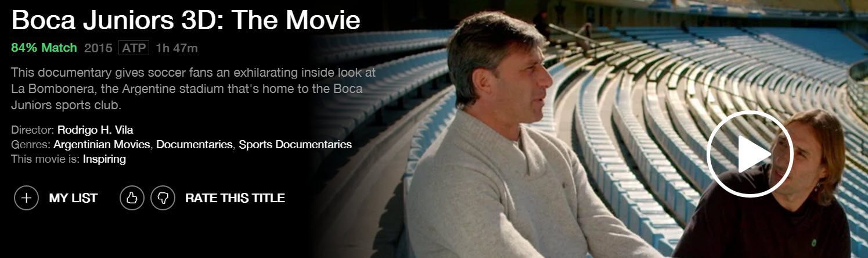868x258 pixels.
Task: Click the 84% Match score
Action: coord(44,48)
